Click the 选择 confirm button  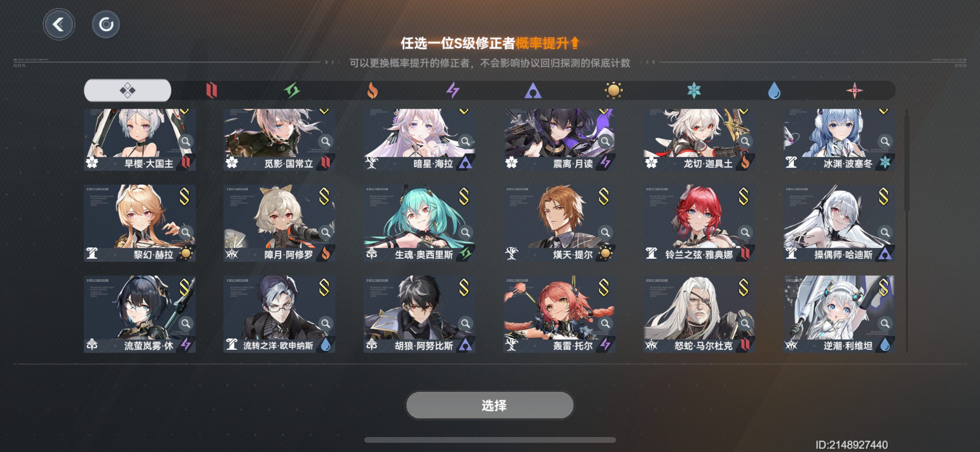tap(490, 405)
